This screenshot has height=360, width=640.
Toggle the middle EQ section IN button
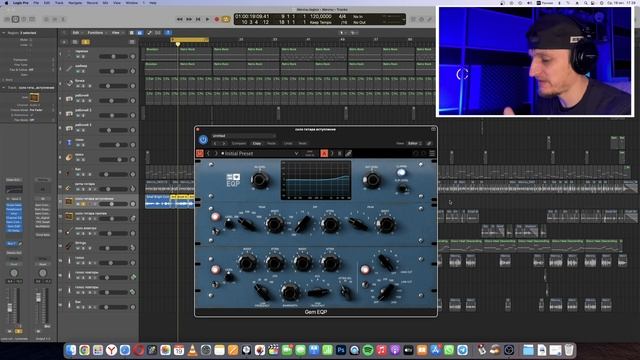[215, 217]
